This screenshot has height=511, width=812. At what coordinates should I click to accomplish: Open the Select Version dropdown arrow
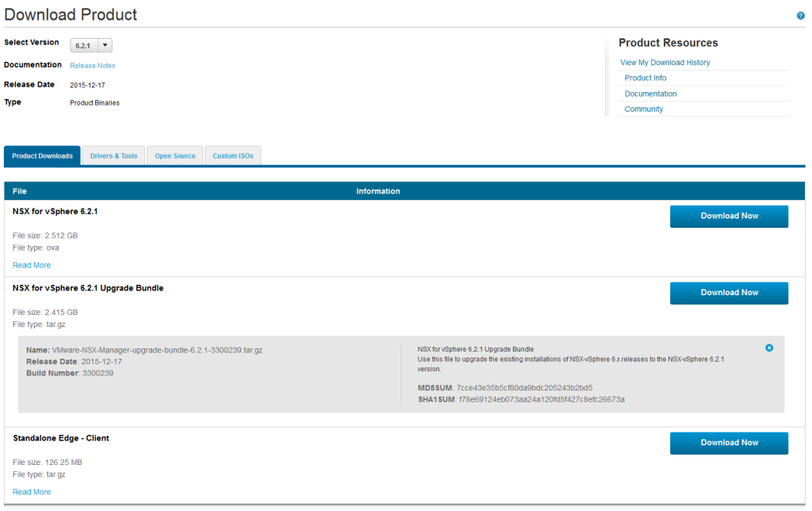click(105, 45)
